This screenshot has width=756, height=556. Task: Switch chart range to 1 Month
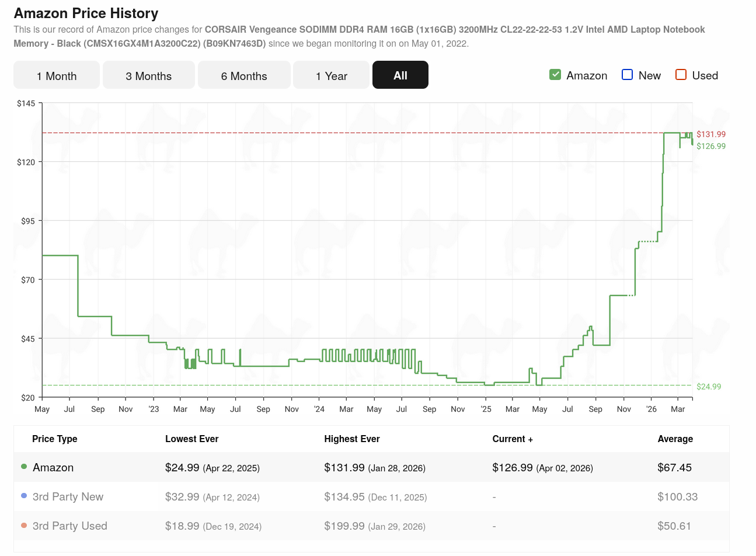click(57, 75)
